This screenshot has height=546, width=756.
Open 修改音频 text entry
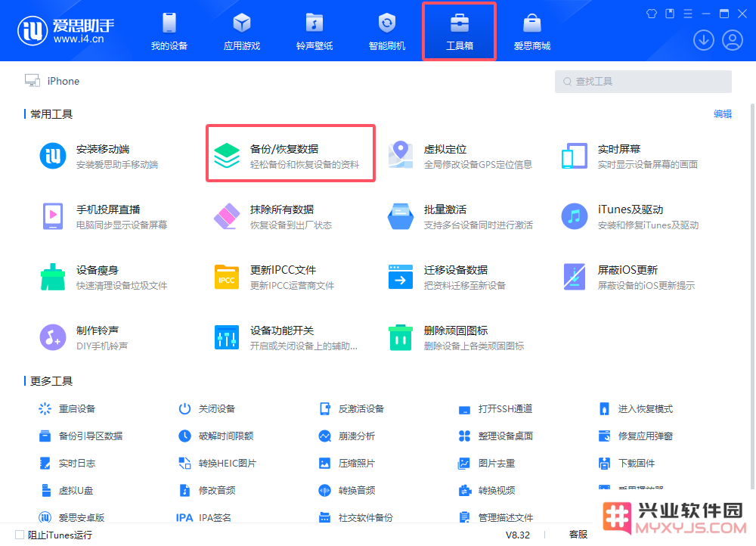click(217, 491)
